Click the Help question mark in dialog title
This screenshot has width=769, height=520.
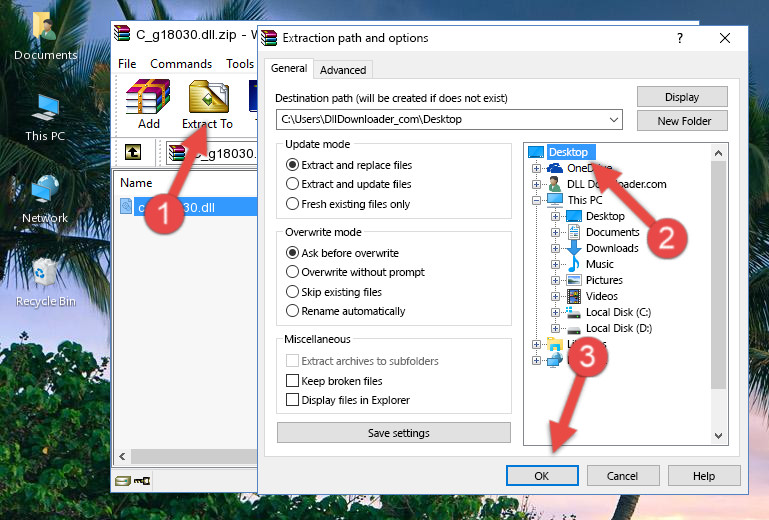click(680, 38)
